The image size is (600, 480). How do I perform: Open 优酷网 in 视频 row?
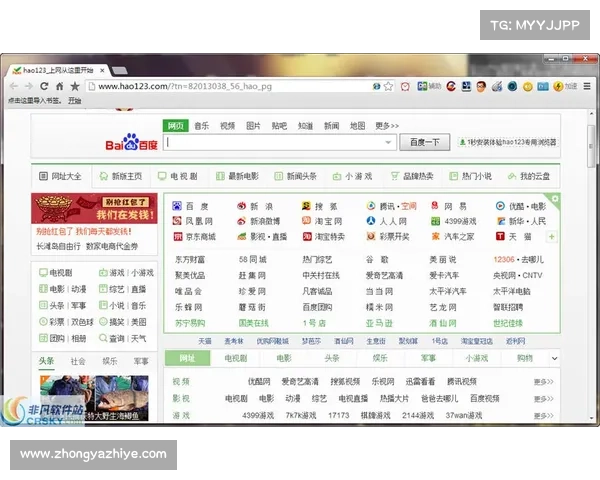click(259, 382)
